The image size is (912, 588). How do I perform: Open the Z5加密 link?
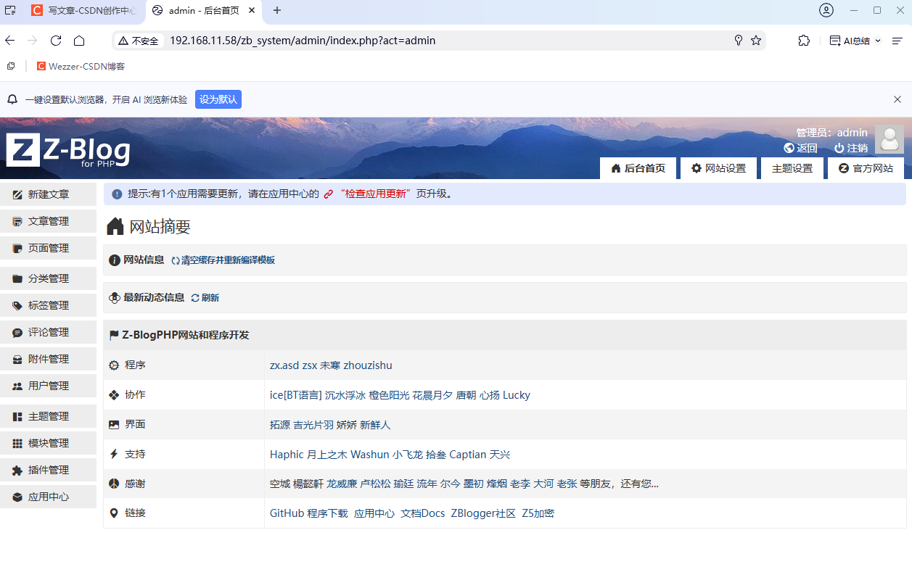tap(538, 513)
